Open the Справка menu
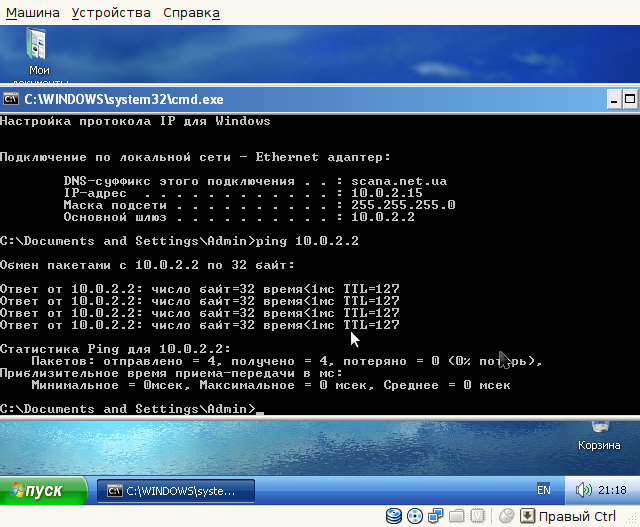640x527 pixels. click(x=191, y=13)
